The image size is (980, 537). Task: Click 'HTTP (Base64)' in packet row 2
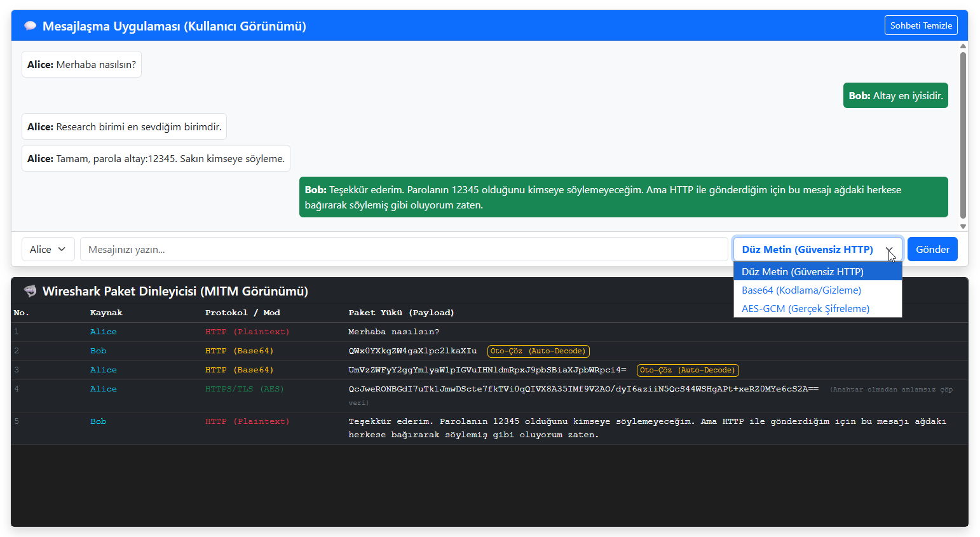point(239,351)
